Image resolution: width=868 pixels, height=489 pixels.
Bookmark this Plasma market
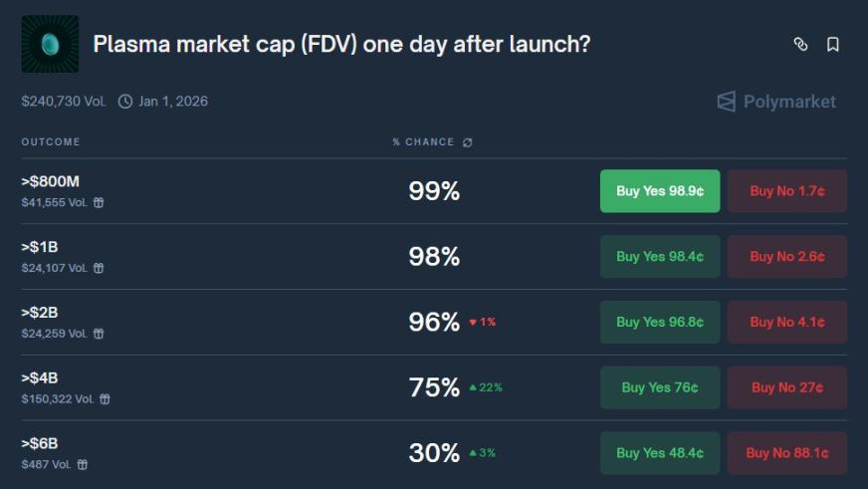(x=833, y=44)
